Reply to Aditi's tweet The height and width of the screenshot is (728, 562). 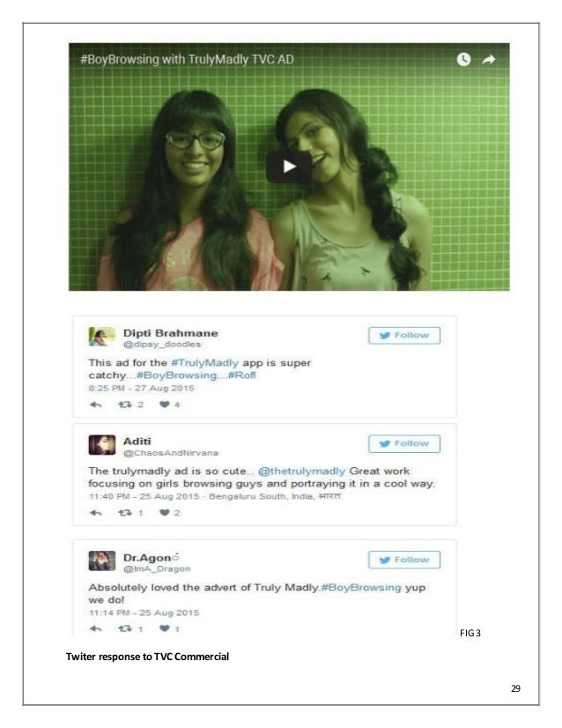(96, 513)
